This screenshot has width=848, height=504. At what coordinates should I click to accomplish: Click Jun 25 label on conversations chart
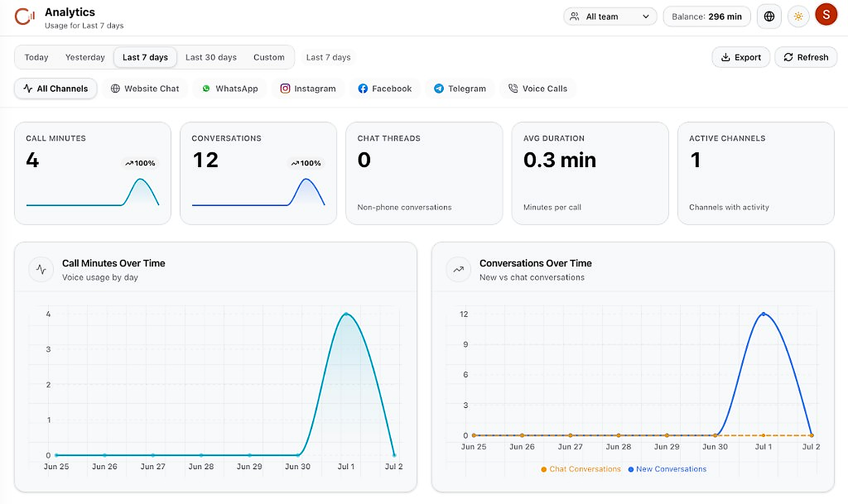coord(473,446)
